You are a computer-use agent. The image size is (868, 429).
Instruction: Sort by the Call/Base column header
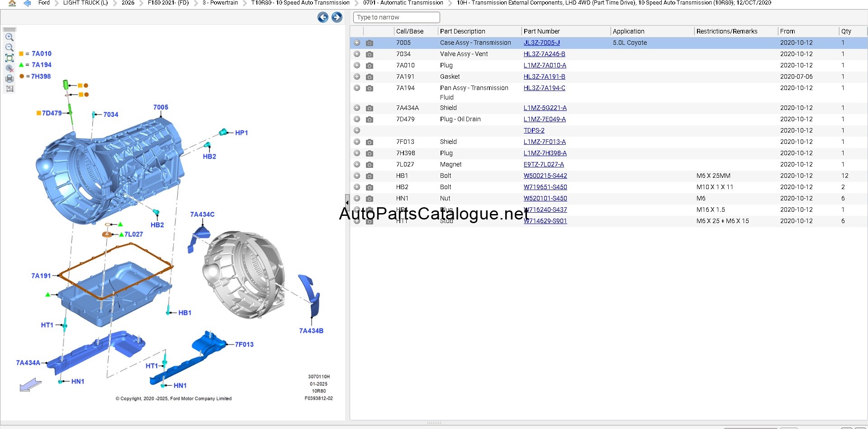410,31
